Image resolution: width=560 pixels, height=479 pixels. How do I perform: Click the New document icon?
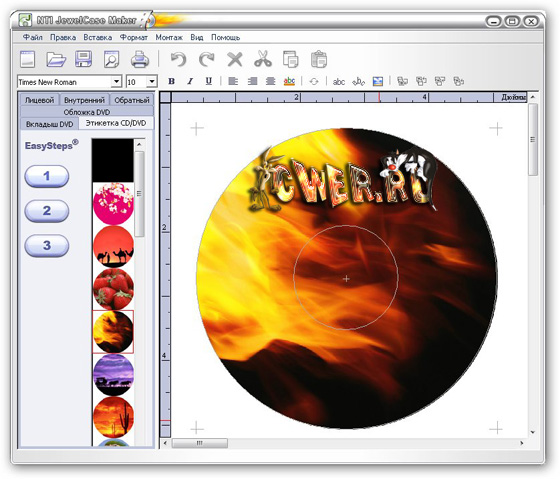click(28, 59)
